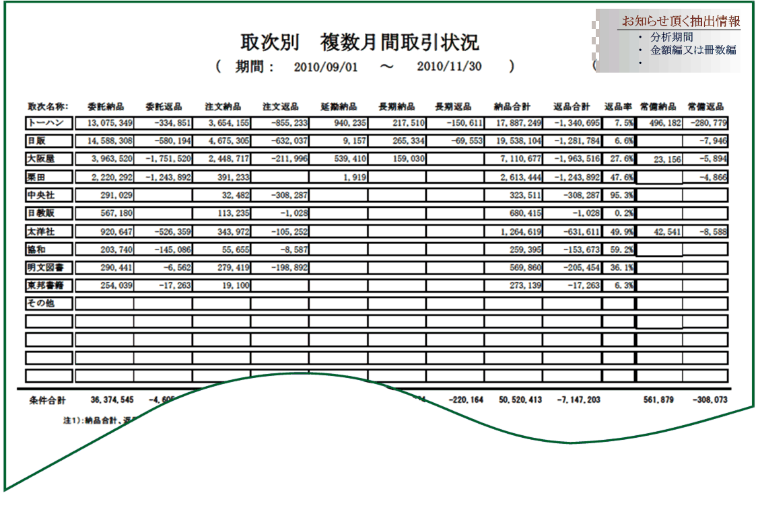The height and width of the screenshot is (532, 758).
Task: Click the 13,075,349 cell in トーハン row
Action: tap(104, 122)
